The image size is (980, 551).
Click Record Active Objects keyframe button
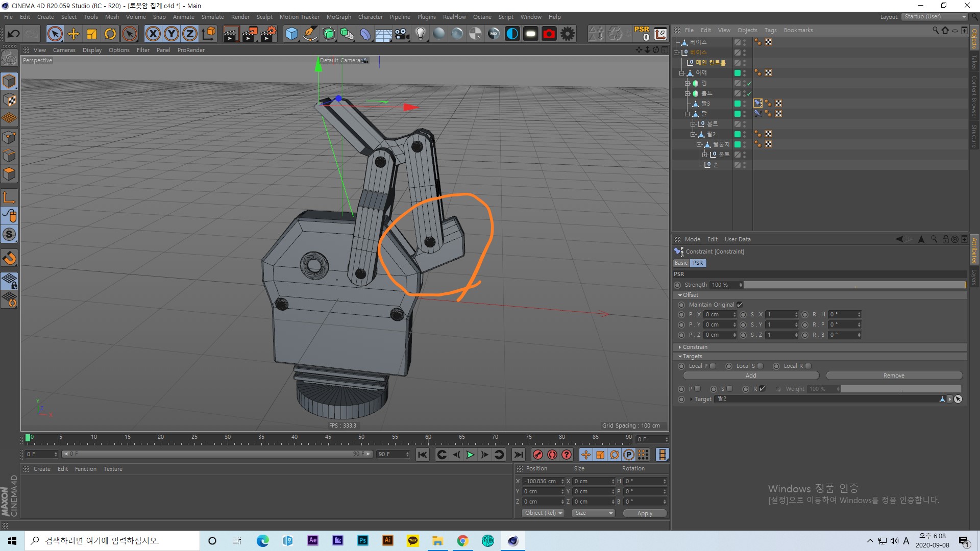538,455
